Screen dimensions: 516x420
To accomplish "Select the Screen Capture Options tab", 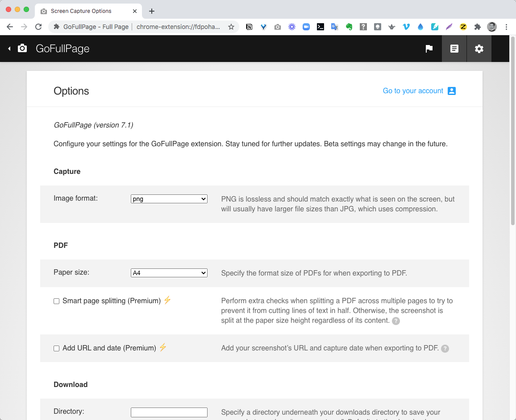I will tap(88, 11).
